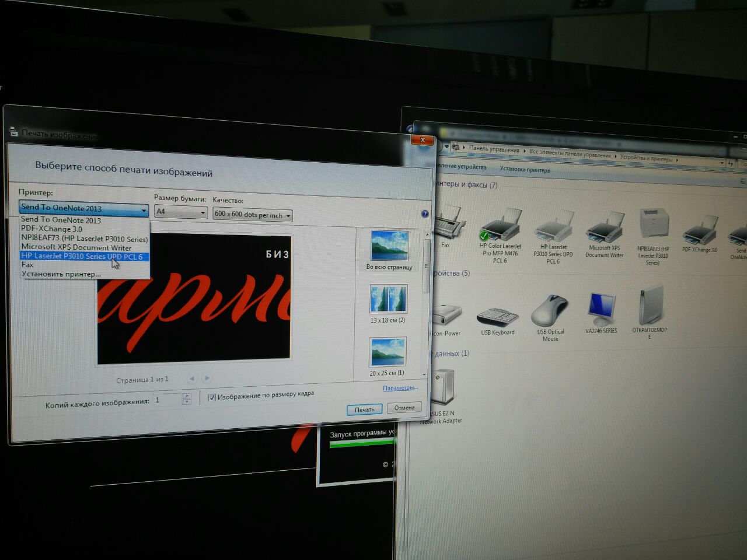
Task: Click 'Все элементы панели управления' breadcrumb segment
Action: [570, 153]
